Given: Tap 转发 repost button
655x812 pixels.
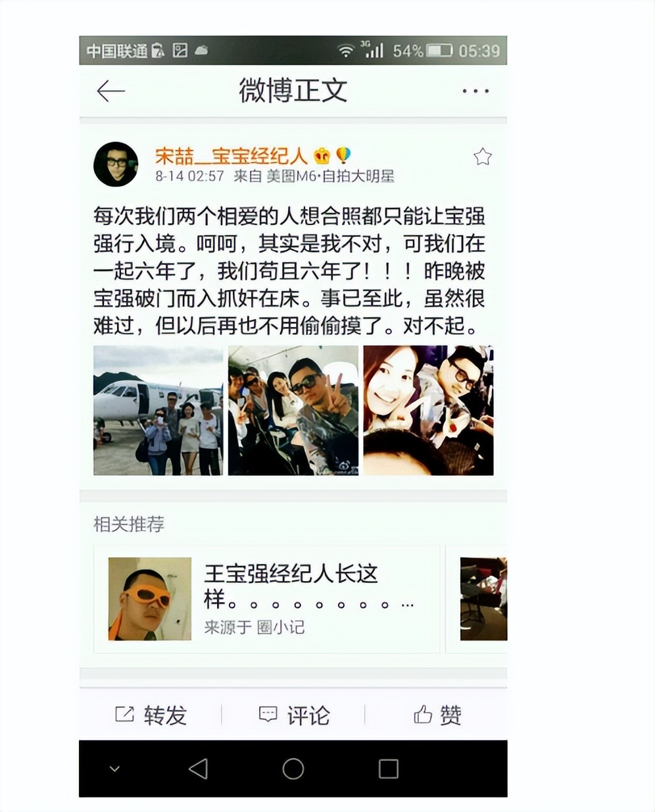Looking at the screenshot, I should (x=151, y=715).
